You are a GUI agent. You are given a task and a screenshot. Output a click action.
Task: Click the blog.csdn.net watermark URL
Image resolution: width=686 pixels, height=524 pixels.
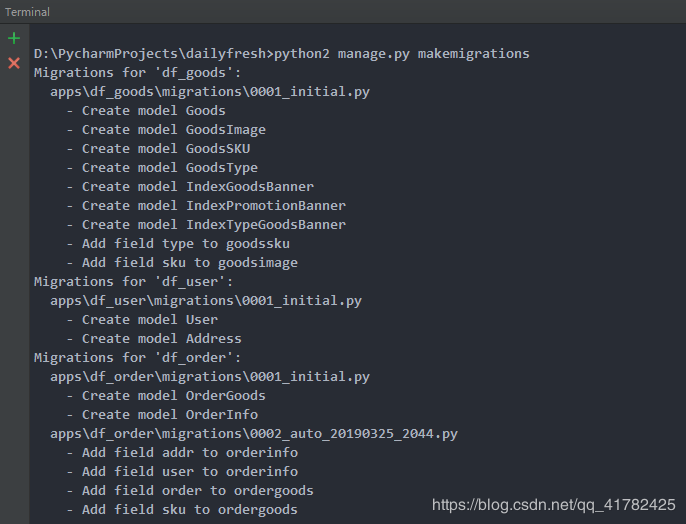[553, 505]
